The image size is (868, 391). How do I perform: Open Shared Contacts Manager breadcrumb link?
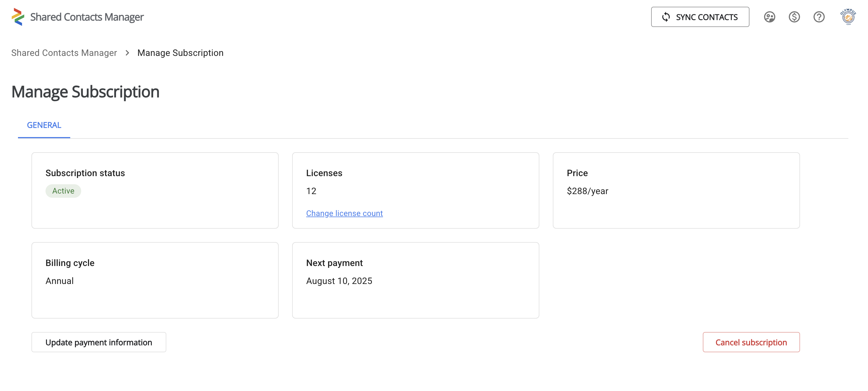point(64,53)
